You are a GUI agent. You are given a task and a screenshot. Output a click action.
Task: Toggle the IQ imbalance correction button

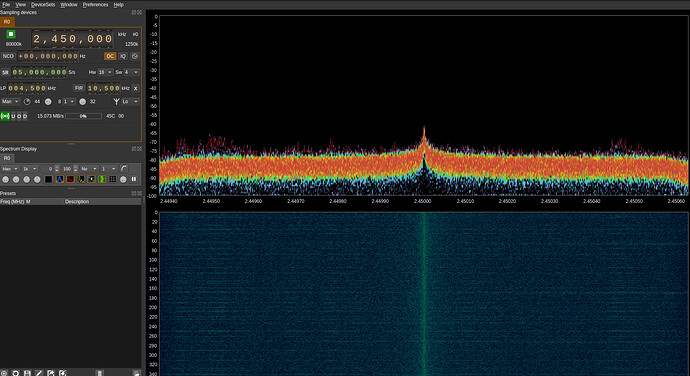(123, 56)
